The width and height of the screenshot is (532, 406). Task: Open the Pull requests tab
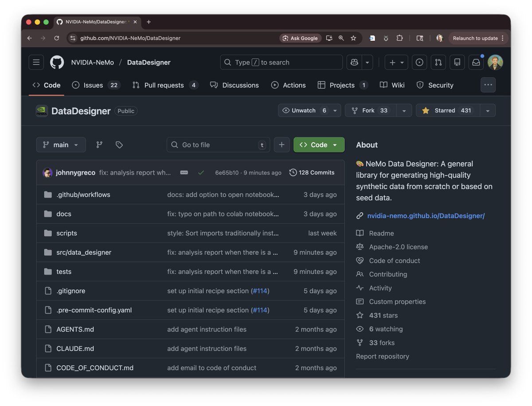(x=165, y=85)
